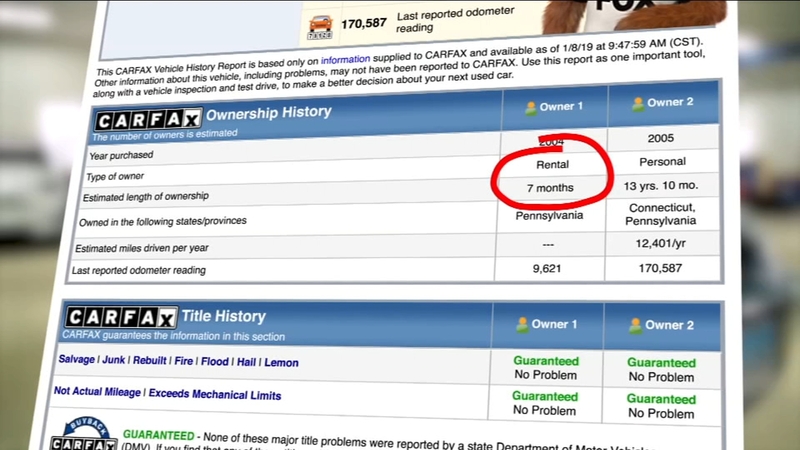Click the CARFAX Buyback Guarantee badge
This screenshot has height=450, width=800.
(x=84, y=435)
